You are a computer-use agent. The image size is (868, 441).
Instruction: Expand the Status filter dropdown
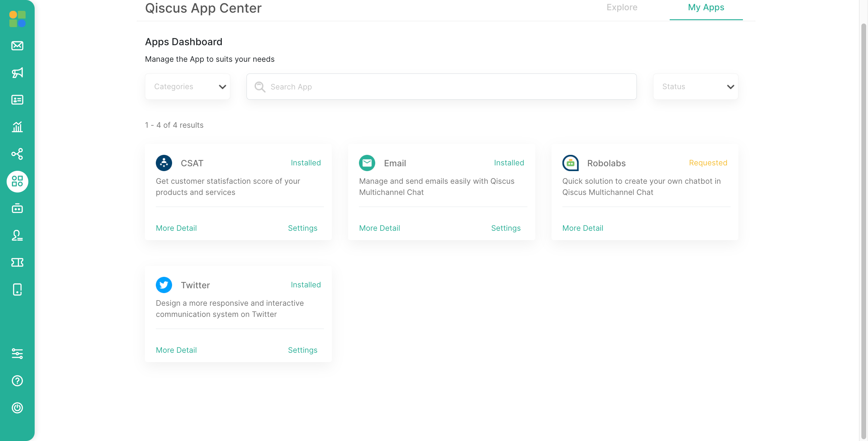(x=696, y=86)
